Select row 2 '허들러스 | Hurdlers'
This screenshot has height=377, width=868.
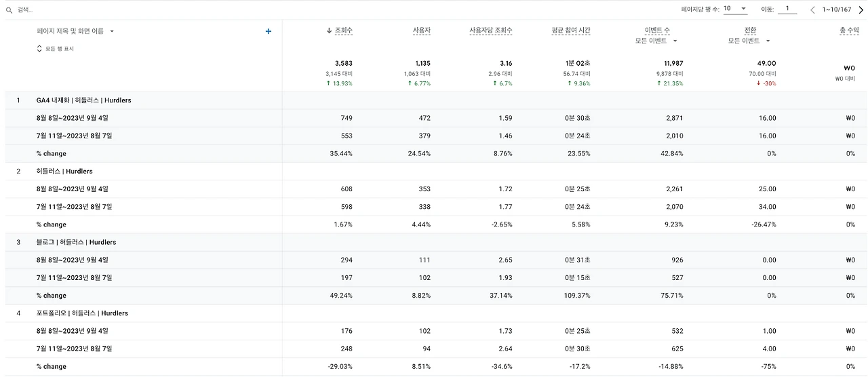click(64, 172)
